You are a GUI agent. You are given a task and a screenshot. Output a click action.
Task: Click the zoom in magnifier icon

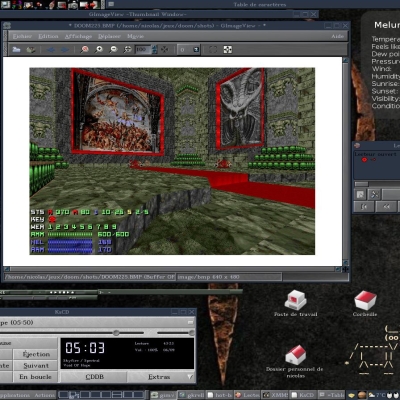point(99,50)
